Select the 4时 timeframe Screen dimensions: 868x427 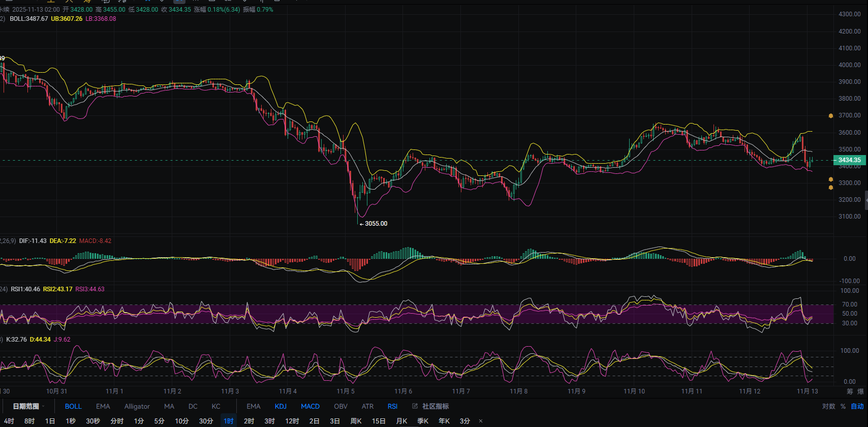[9, 421]
